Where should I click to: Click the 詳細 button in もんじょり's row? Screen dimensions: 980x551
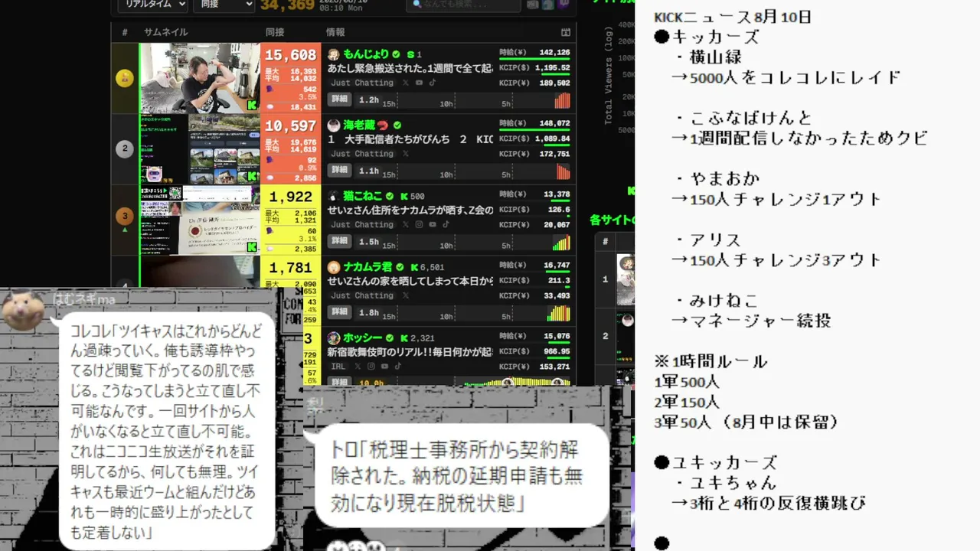(339, 99)
